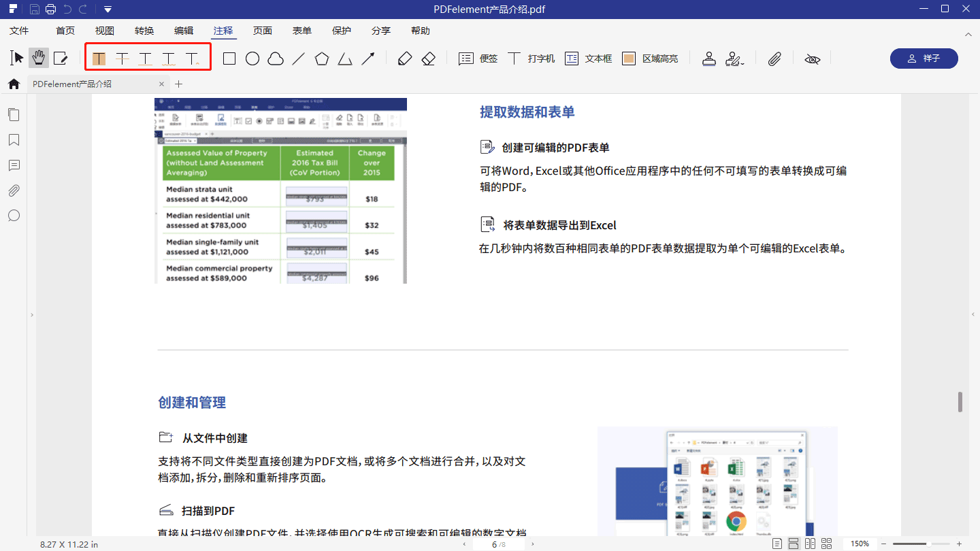Open the Stamp tool
980x551 pixels.
(709, 59)
